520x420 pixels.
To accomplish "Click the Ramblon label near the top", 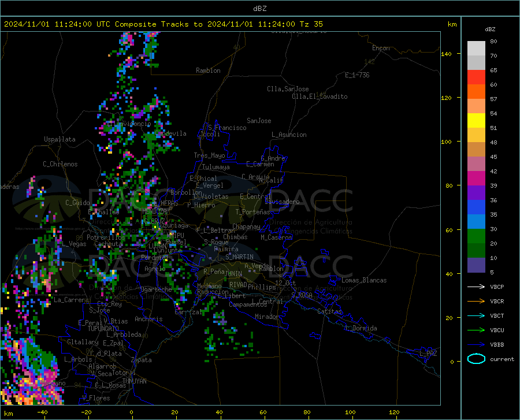I will pos(208,70).
